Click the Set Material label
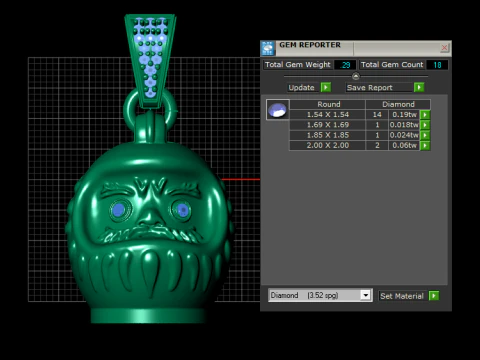Screen dimensions: 480x360 pyautogui.click(x=402, y=296)
